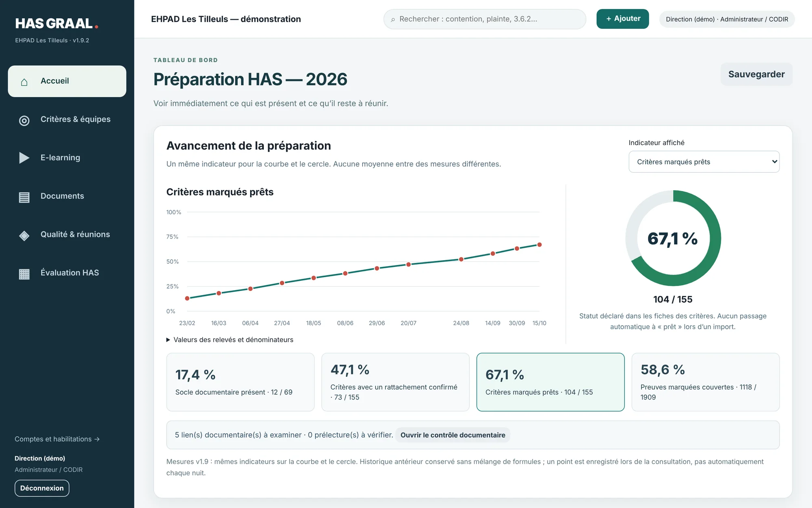Select the Socle documentaire présent card
Viewport: 812px width, 508px height.
click(240, 382)
